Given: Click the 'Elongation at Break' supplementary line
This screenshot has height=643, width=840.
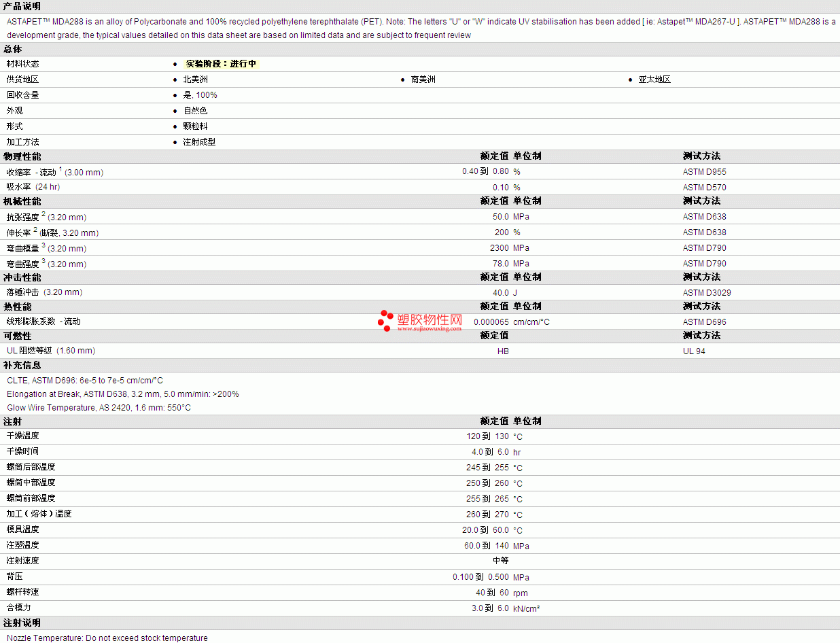Looking at the screenshot, I should [x=123, y=394].
